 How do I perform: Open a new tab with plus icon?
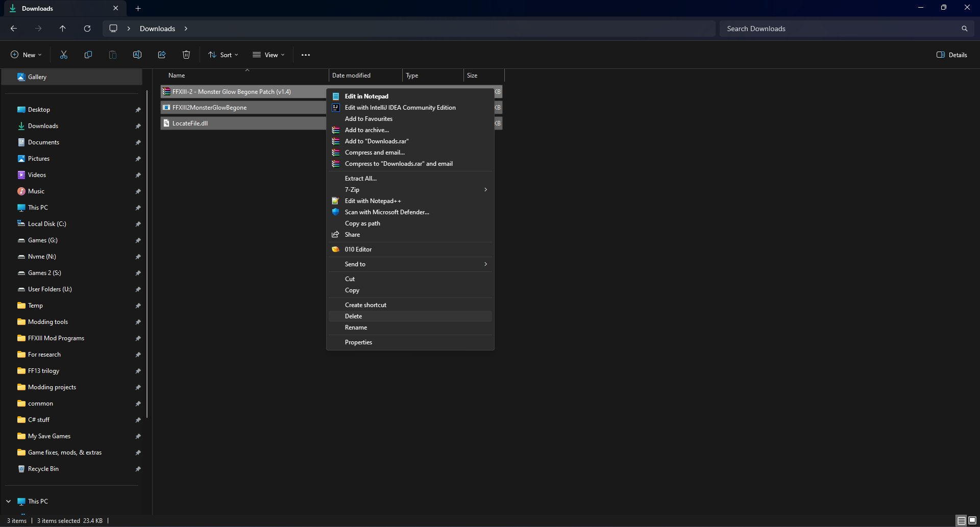(x=138, y=8)
